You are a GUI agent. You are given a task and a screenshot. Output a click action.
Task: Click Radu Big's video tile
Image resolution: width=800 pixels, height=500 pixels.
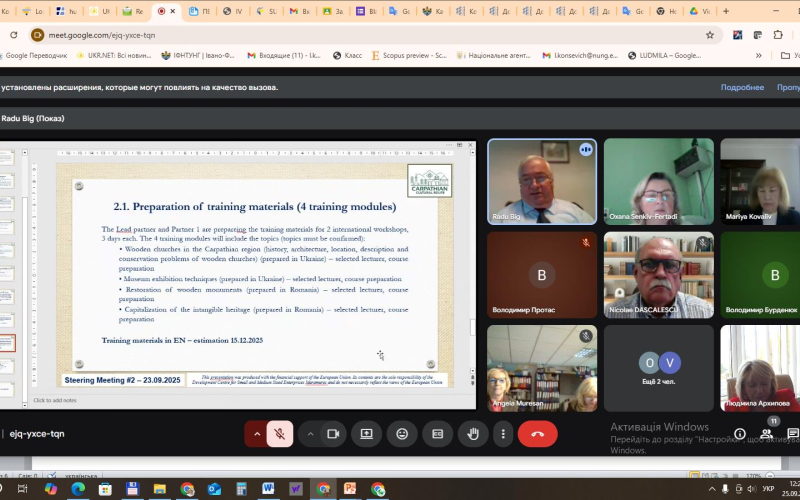coord(541,181)
